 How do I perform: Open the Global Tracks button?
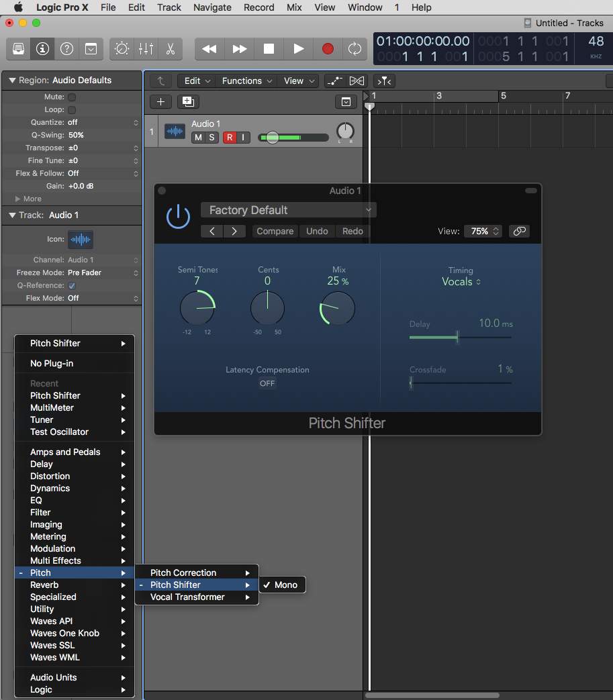click(346, 102)
